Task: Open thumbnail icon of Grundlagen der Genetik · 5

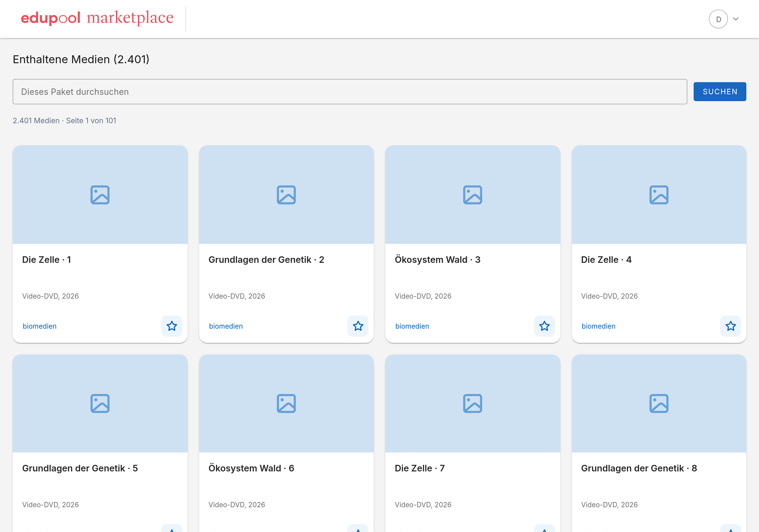Action: pyautogui.click(x=100, y=403)
